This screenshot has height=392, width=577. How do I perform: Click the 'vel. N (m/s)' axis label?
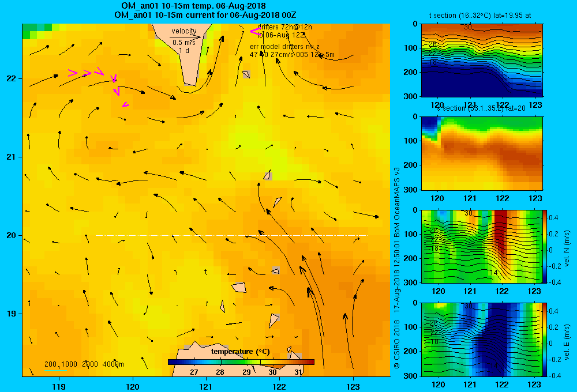(567, 248)
